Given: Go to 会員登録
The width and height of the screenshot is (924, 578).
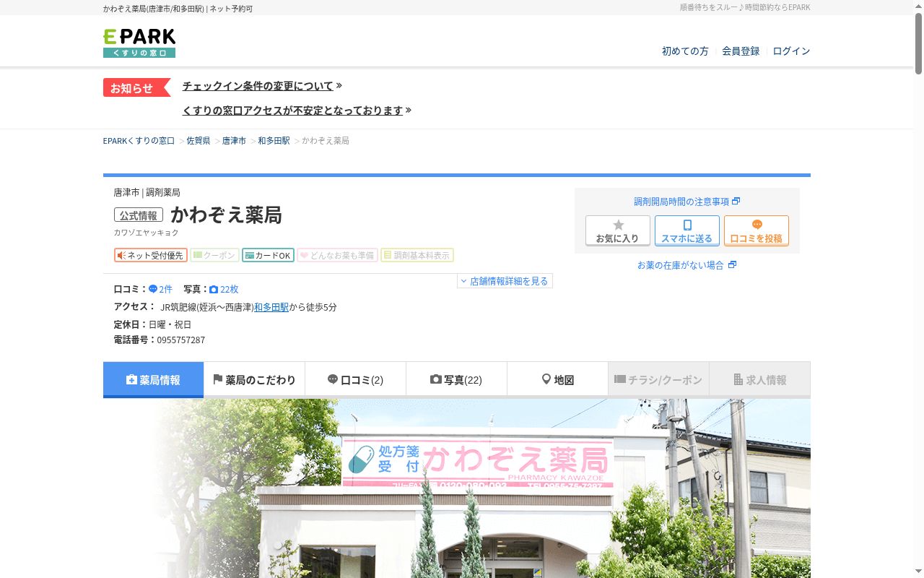Looking at the screenshot, I should pyautogui.click(x=741, y=51).
